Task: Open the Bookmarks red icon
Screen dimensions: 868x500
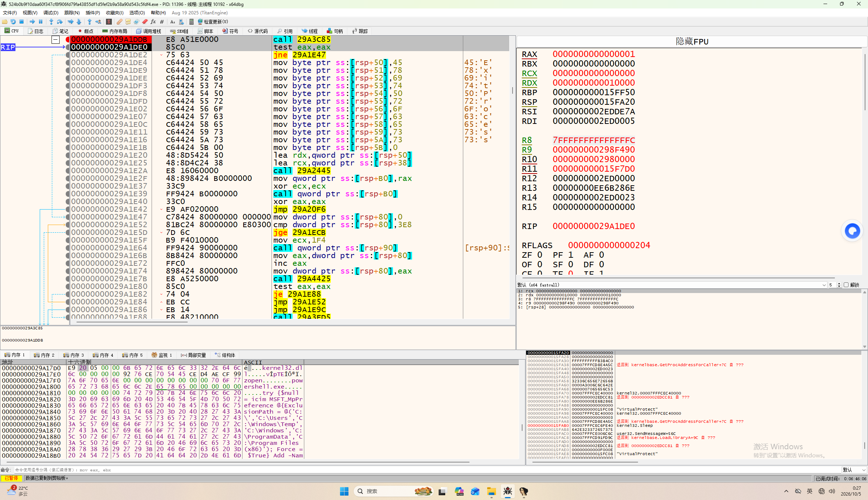Action: coord(145,22)
